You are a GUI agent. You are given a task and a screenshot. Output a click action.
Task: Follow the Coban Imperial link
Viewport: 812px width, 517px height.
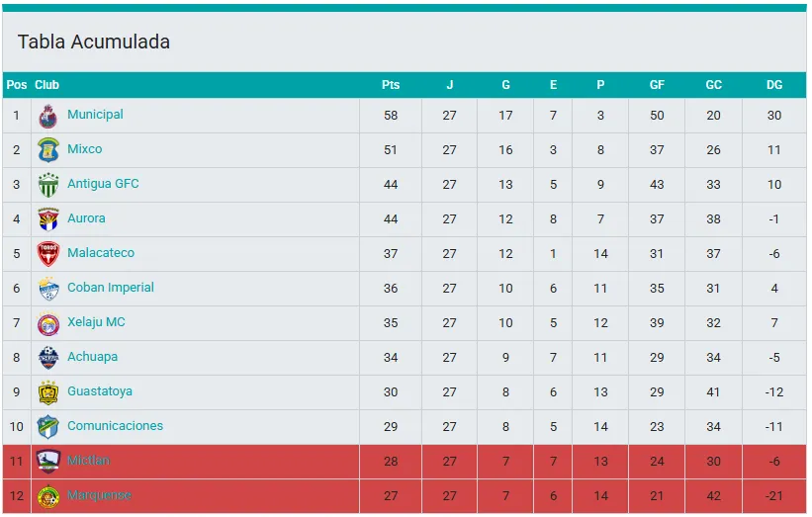(x=111, y=288)
